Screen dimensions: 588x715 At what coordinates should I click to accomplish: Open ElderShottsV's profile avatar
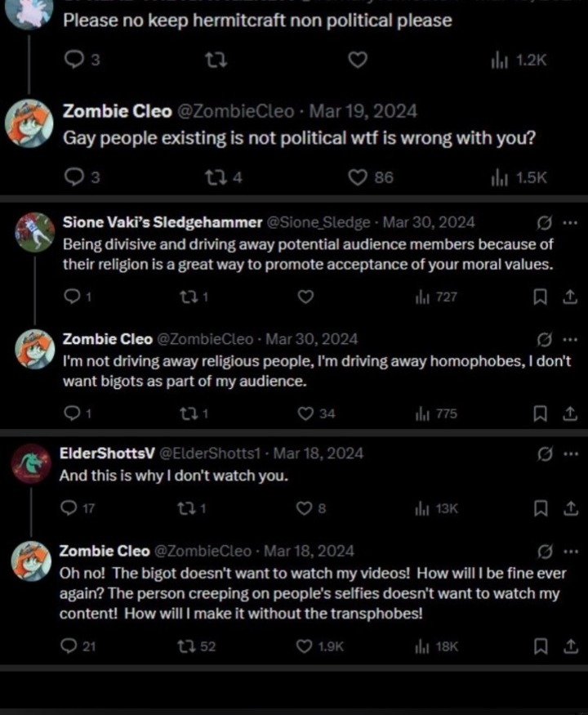point(33,463)
